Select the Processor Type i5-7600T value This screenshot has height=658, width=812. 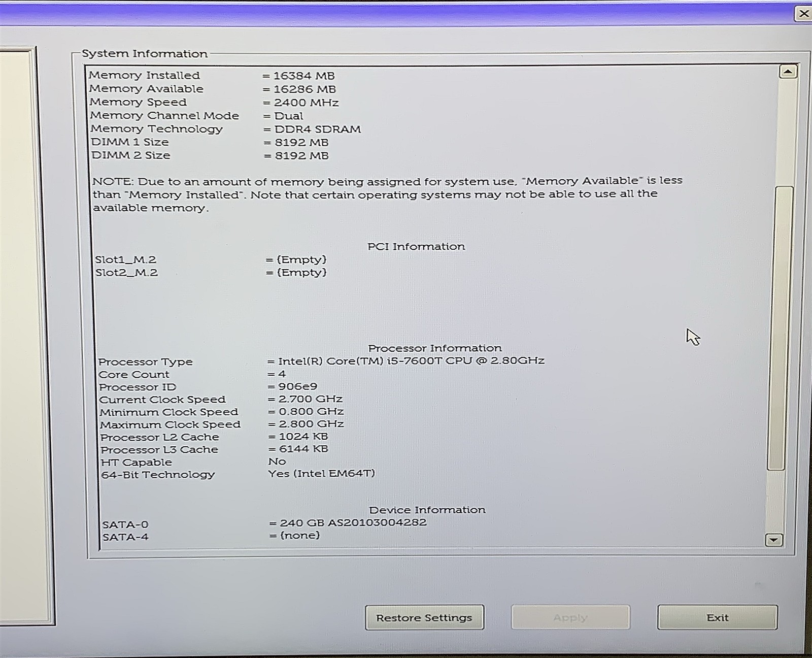pos(411,361)
